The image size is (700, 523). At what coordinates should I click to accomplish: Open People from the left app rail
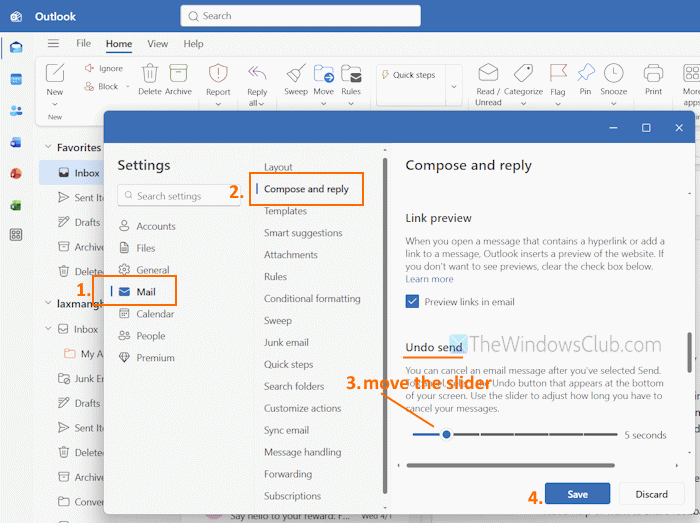[16, 111]
